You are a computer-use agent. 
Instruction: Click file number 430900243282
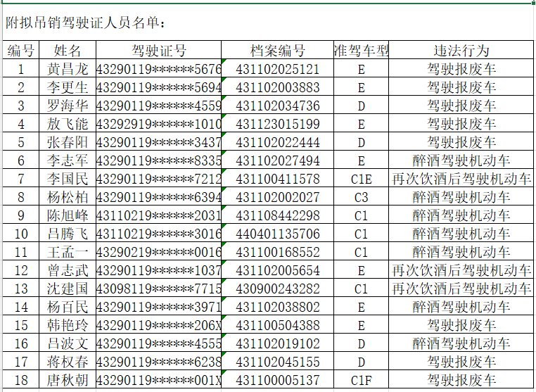[278, 289]
